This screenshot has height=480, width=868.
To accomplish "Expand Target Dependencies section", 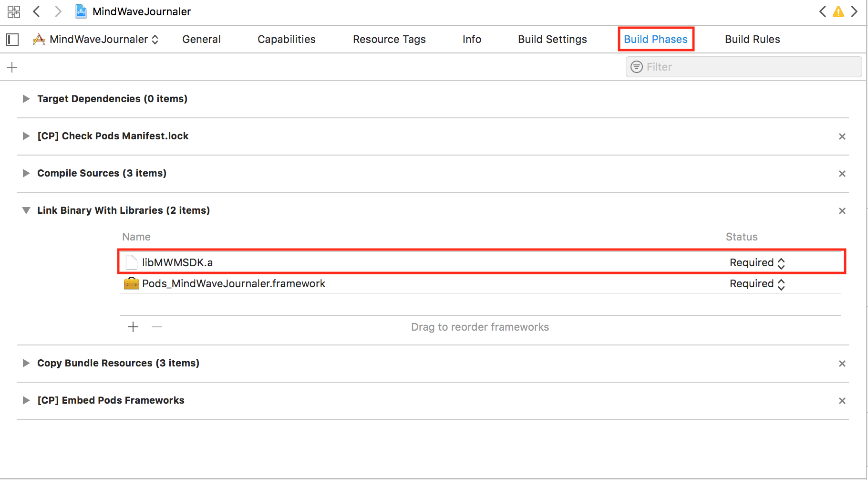I will click(x=26, y=99).
